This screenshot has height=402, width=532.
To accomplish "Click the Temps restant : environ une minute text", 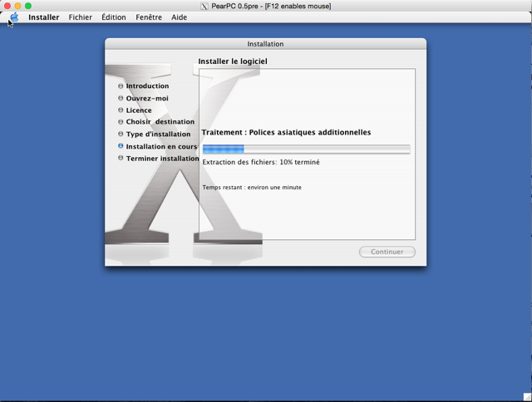I will [252, 188].
